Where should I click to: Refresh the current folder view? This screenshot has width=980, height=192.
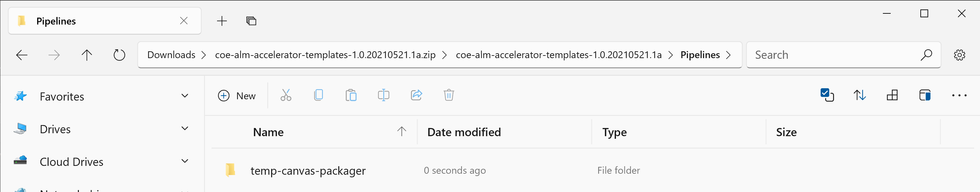tap(119, 55)
